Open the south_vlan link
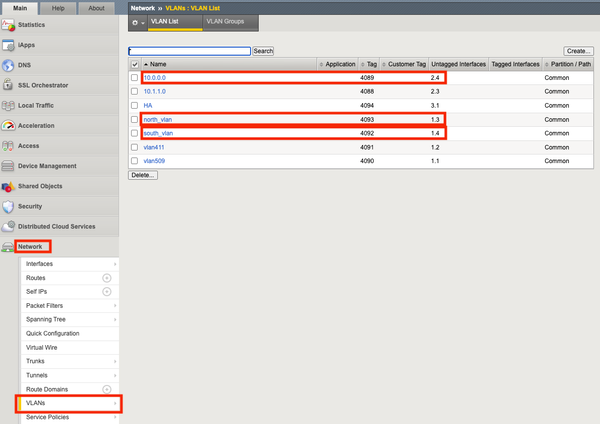The image size is (600, 424). tap(158, 133)
